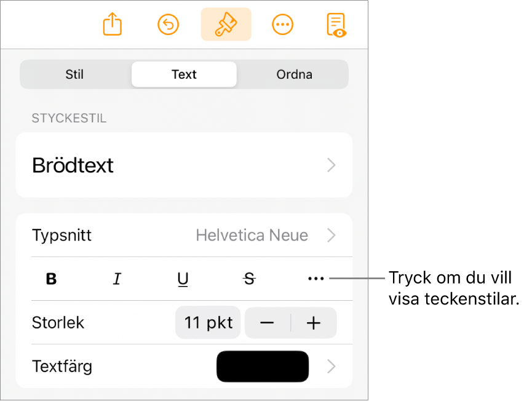Select the Format paintbrush icon

226,25
